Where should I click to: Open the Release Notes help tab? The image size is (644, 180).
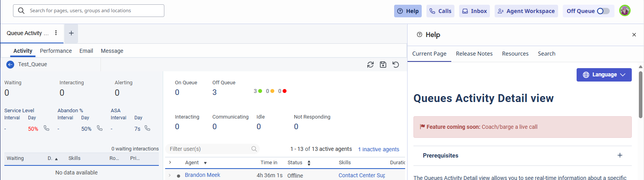pyautogui.click(x=474, y=54)
